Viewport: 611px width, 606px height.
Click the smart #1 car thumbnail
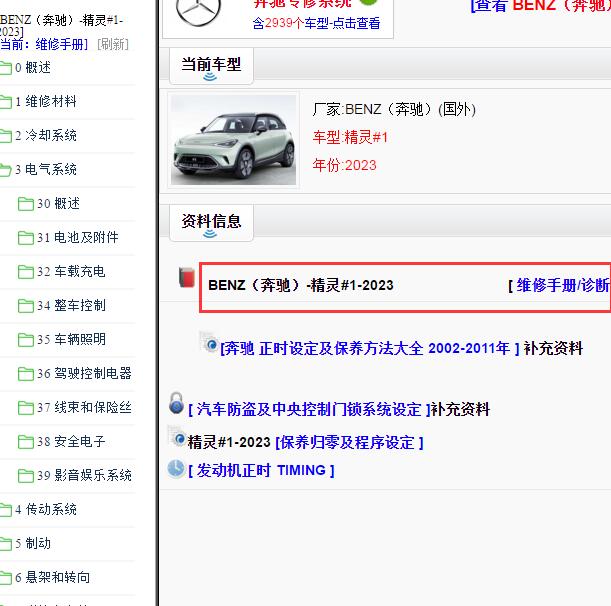(233, 140)
